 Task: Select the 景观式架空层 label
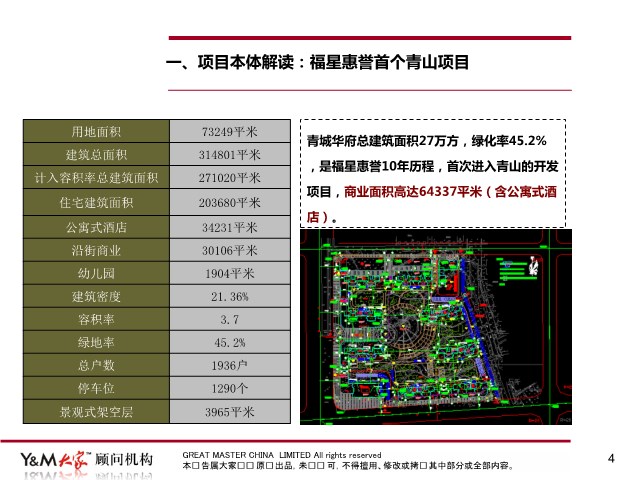tap(96, 412)
